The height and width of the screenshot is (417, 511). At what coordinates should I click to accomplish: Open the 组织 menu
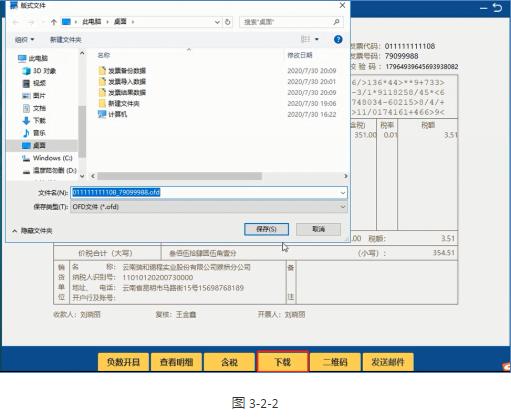(24, 40)
